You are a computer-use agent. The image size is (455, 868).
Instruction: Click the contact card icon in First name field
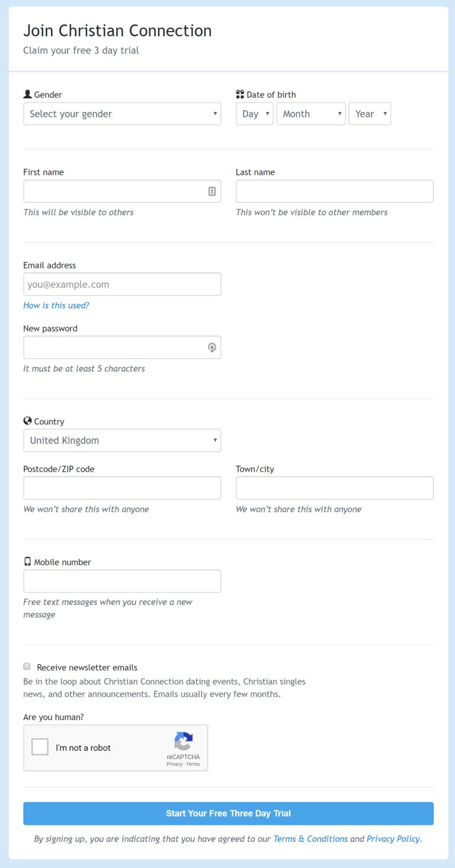[x=212, y=191]
